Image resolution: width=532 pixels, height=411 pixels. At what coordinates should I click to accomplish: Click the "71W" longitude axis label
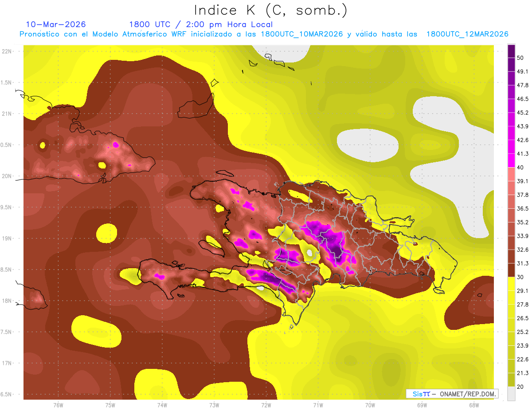318,405
